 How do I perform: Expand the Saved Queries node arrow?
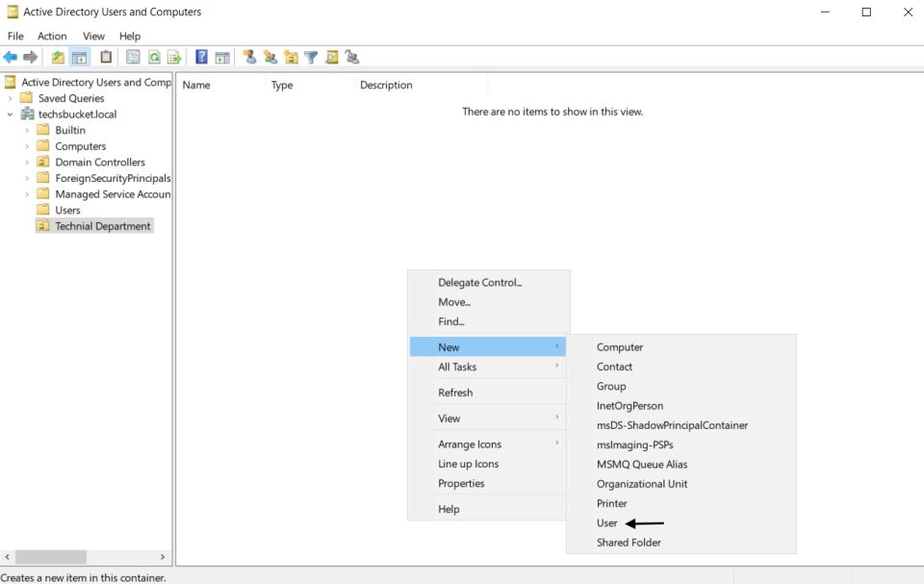[10, 98]
